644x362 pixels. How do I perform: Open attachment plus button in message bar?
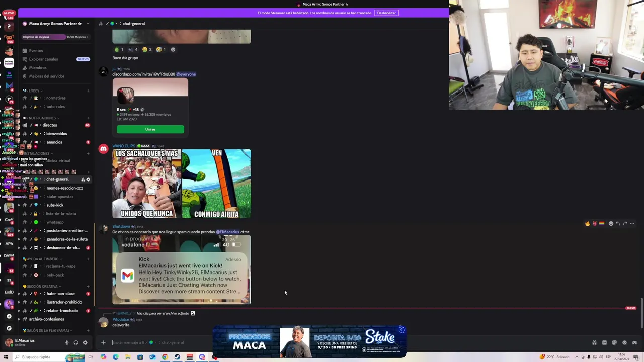pyautogui.click(x=103, y=343)
